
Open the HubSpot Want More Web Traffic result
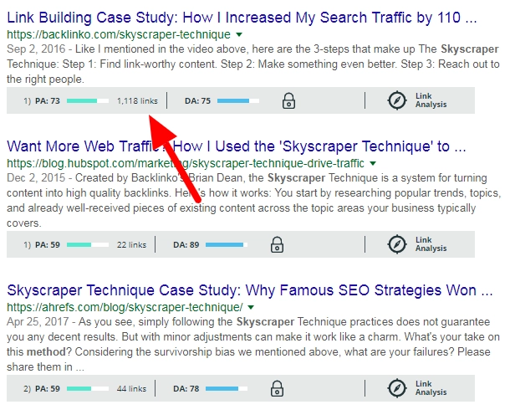point(236,146)
